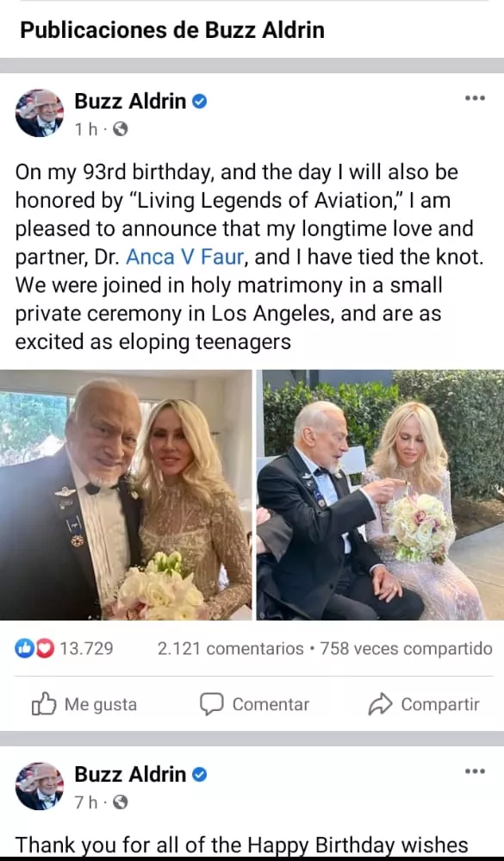Open Buzz Aldrin's profile picture on first post
504x861 pixels.
point(40,113)
